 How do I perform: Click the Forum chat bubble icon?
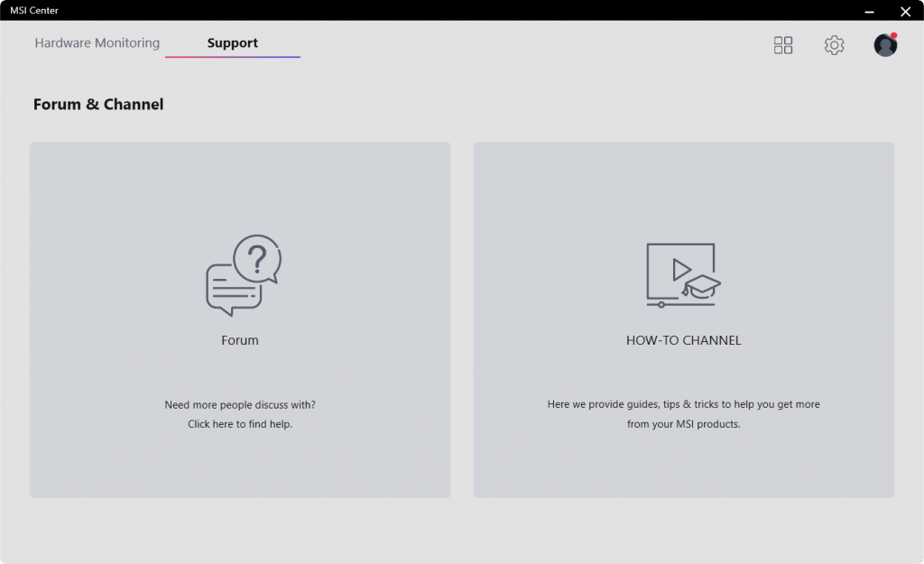[x=244, y=275]
